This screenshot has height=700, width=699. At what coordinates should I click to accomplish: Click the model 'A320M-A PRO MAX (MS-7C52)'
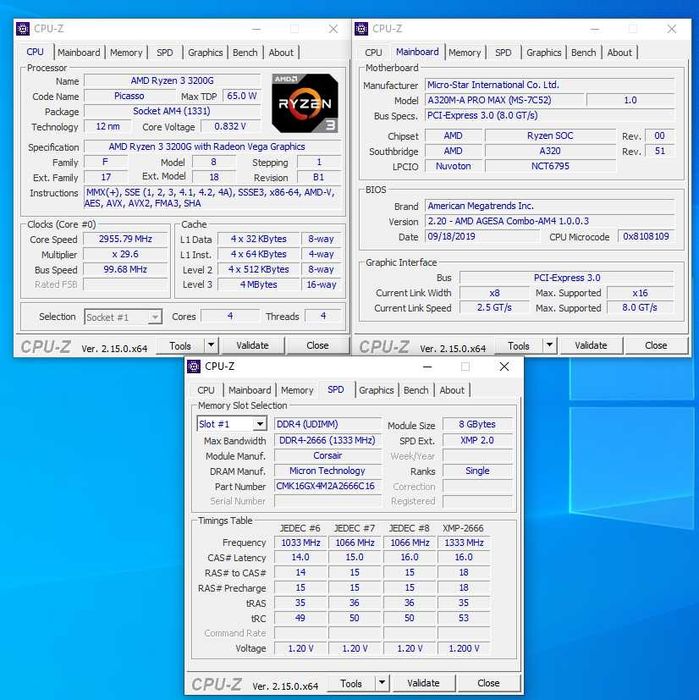(504, 100)
